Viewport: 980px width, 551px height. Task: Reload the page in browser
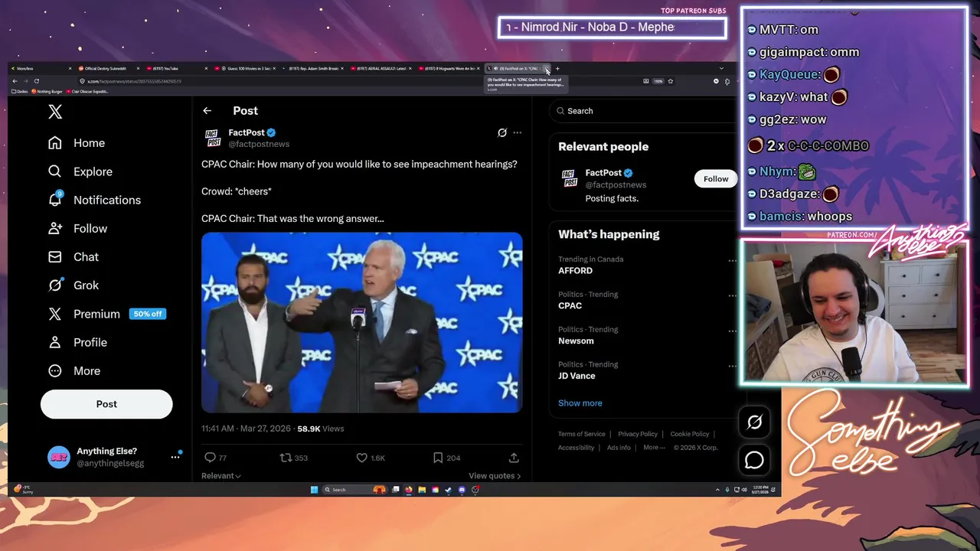point(36,81)
